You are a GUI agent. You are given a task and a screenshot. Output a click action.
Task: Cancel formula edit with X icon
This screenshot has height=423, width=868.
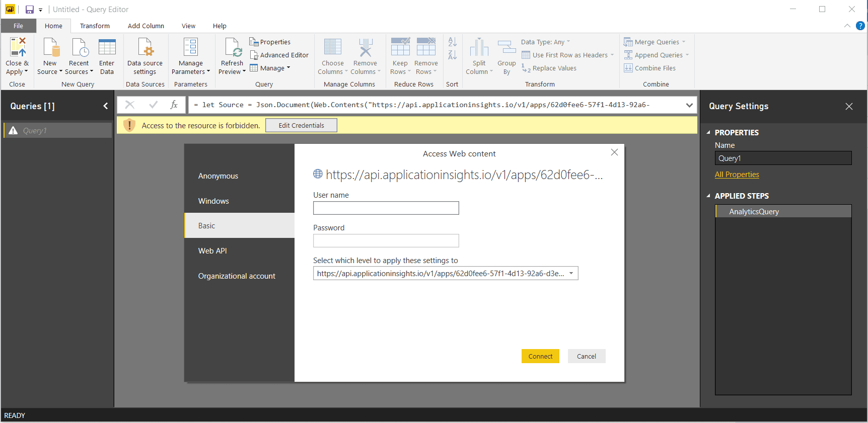point(130,105)
